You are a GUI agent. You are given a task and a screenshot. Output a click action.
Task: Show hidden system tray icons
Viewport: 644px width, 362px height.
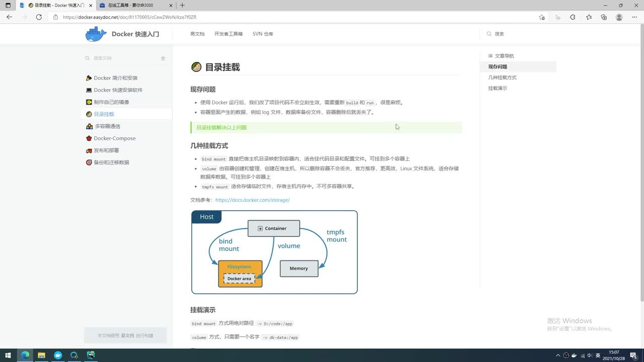tap(558, 355)
